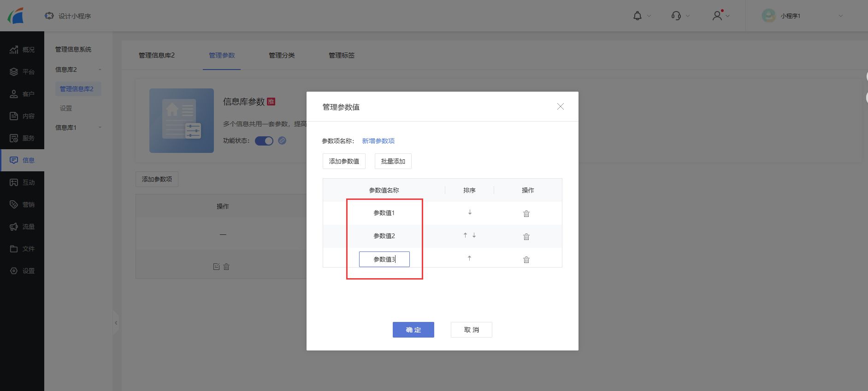Move 参数值1 down with arrow icon

point(470,212)
